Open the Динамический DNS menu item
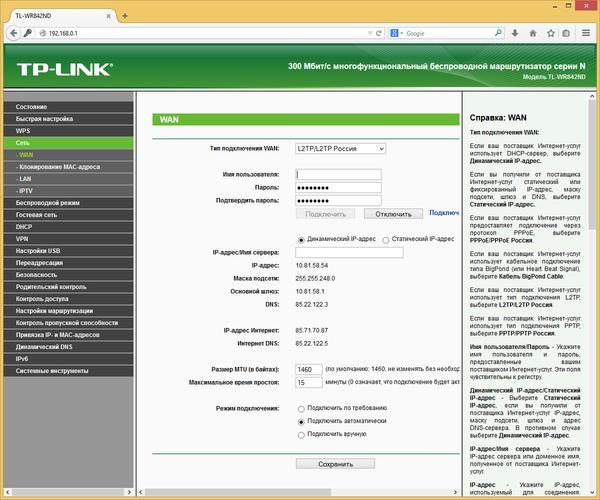The width and height of the screenshot is (600, 500). (x=69, y=347)
